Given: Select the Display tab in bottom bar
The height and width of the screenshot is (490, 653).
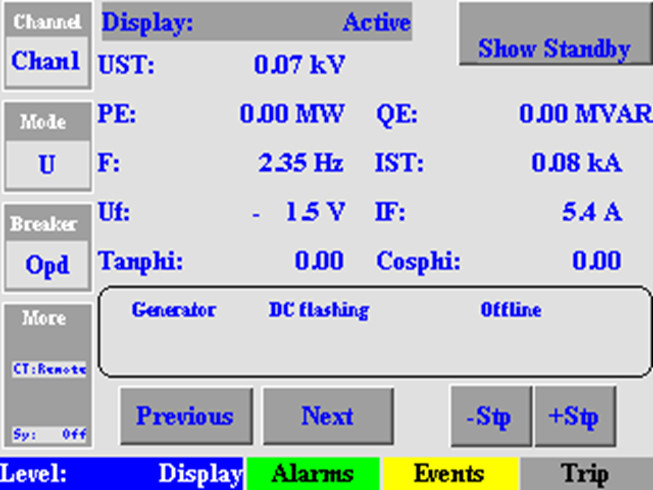Looking at the screenshot, I should coord(201,474).
